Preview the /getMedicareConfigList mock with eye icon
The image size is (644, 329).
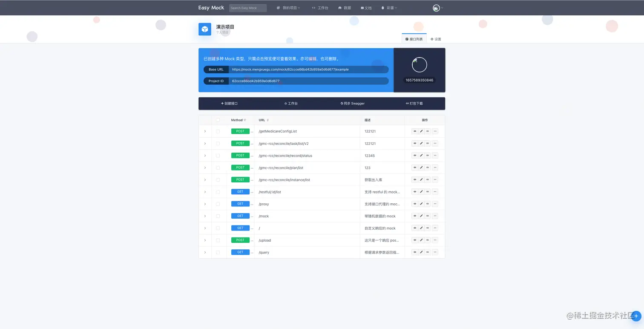click(415, 131)
